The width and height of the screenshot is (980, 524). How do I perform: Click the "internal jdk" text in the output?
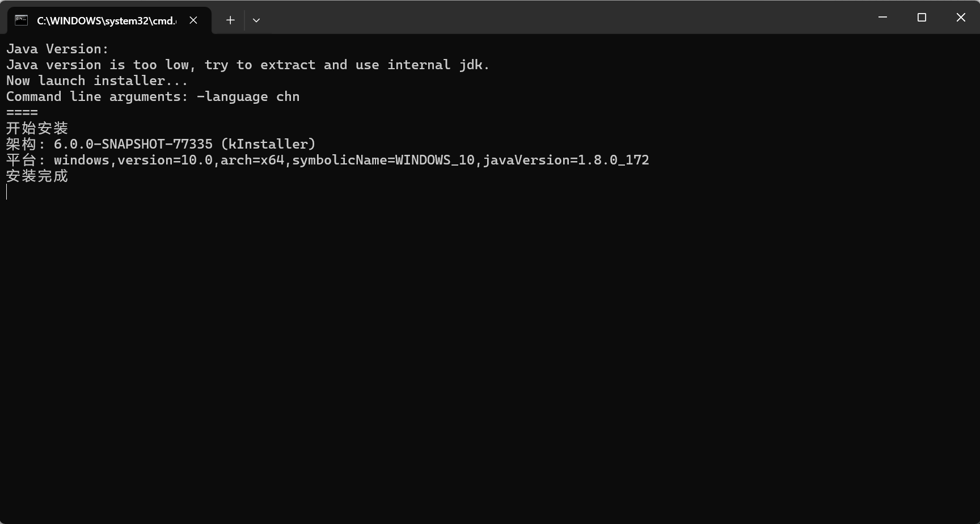438,65
